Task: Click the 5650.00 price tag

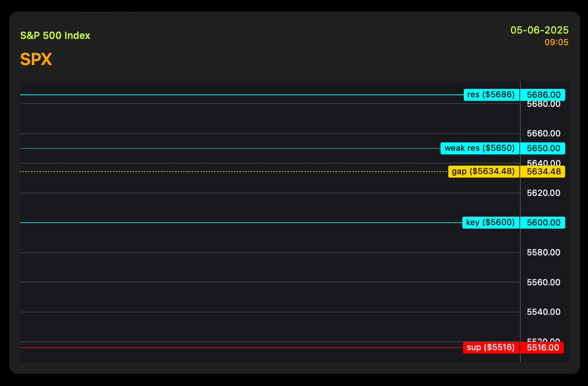Action: [x=543, y=148]
